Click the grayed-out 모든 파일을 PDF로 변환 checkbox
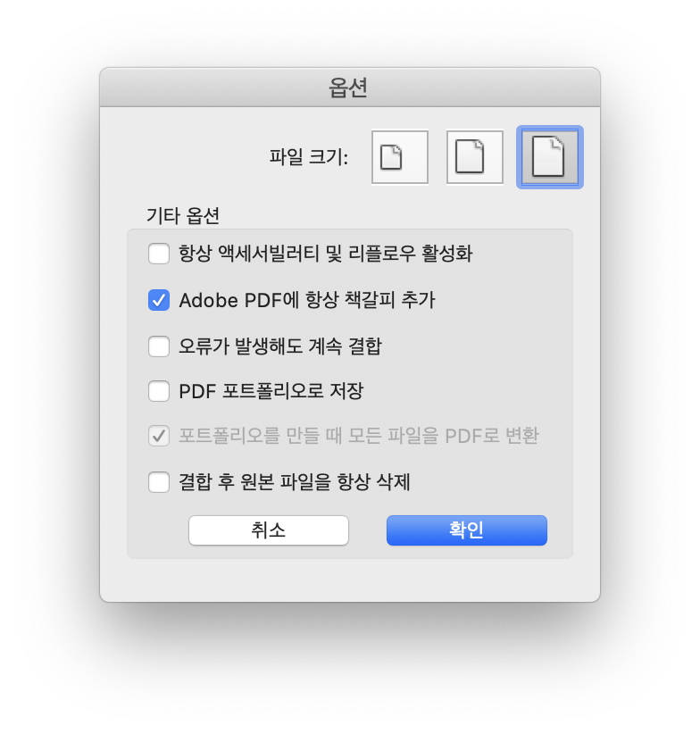 [x=159, y=436]
